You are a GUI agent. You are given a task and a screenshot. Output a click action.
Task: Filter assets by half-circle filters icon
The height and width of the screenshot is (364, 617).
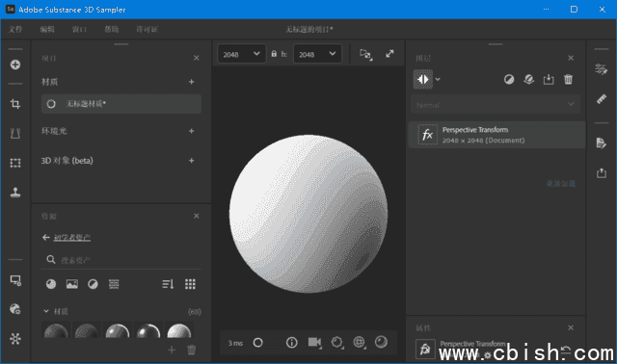(x=93, y=284)
